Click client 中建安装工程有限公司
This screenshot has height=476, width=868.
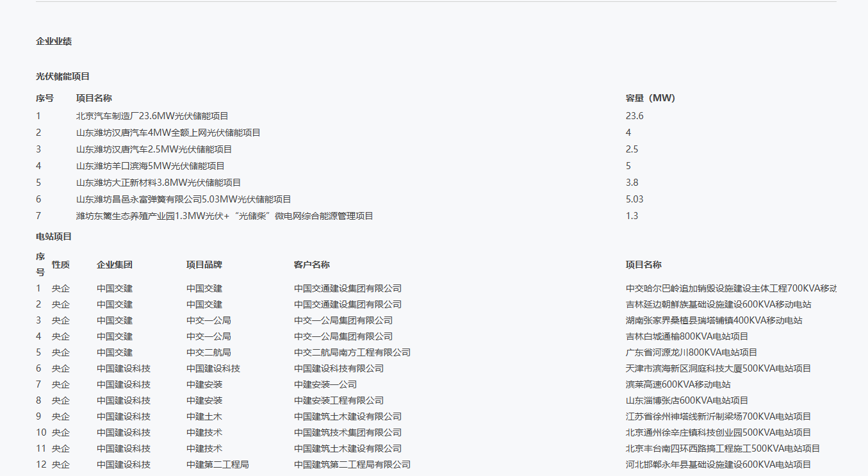[x=339, y=400]
